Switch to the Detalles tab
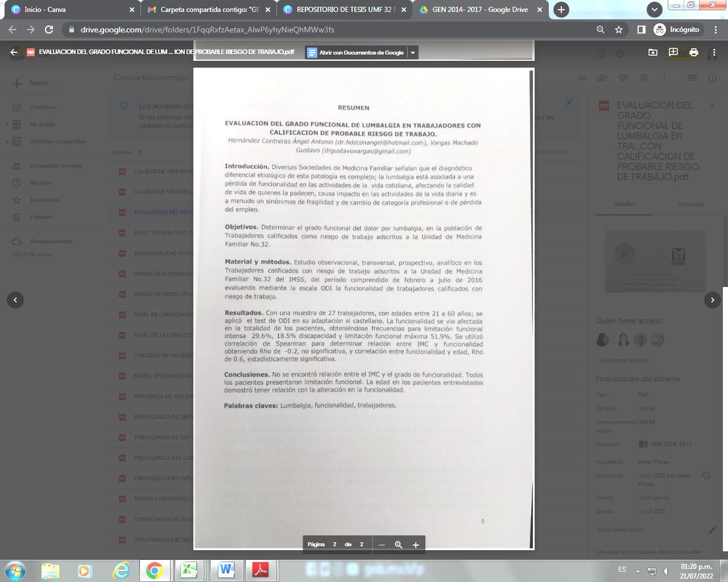Screen dimensions: 728x582 point(624,204)
